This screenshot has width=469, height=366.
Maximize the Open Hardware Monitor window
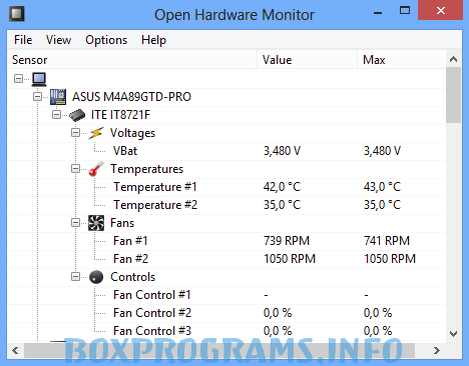pyautogui.click(x=405, y=11)
